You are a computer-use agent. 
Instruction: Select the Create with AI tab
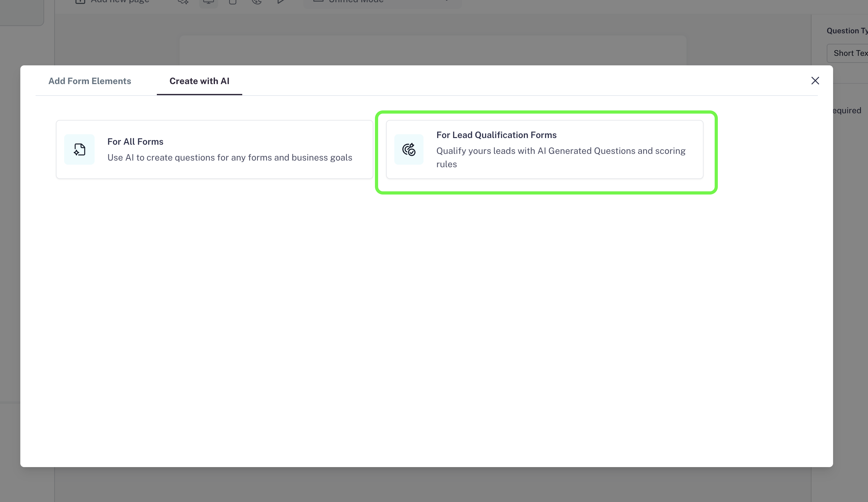click(199, 81)
